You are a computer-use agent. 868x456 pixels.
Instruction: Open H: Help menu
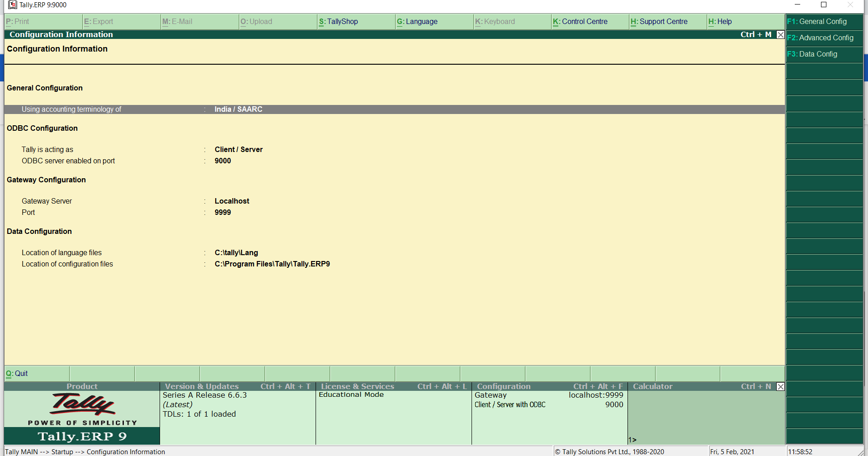(745, 21)
